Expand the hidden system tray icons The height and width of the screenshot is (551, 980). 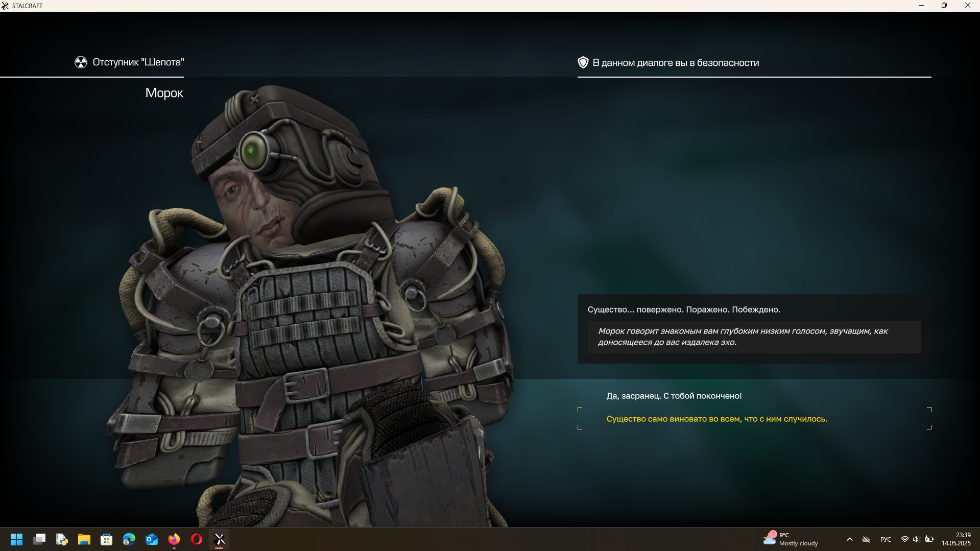coord(850,539)
